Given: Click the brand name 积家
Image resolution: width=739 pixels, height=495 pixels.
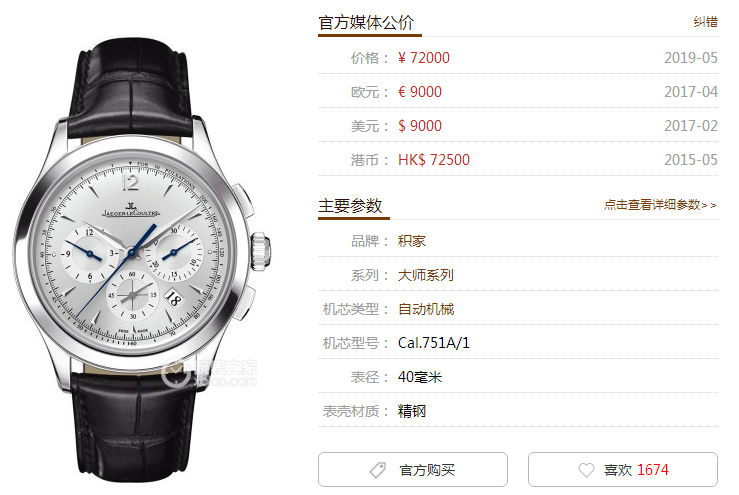Looking at the screenshot, I should point(412,241).
